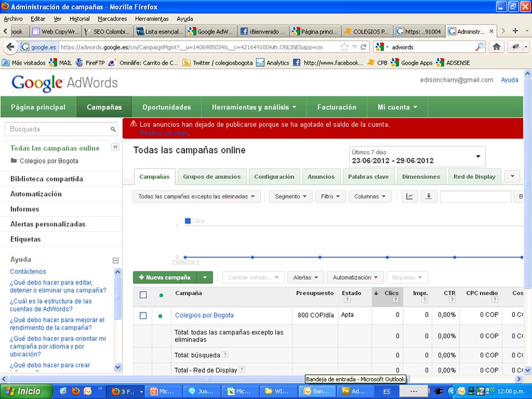Click the help question mark under Estado
The width and height of the screenshot is (532, 399).
click(347, 300)
